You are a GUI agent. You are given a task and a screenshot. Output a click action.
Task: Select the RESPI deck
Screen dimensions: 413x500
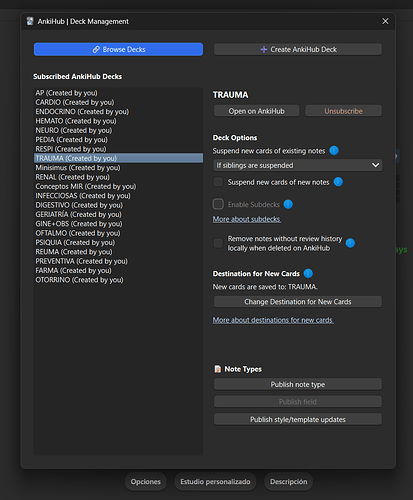pos(118,149)
